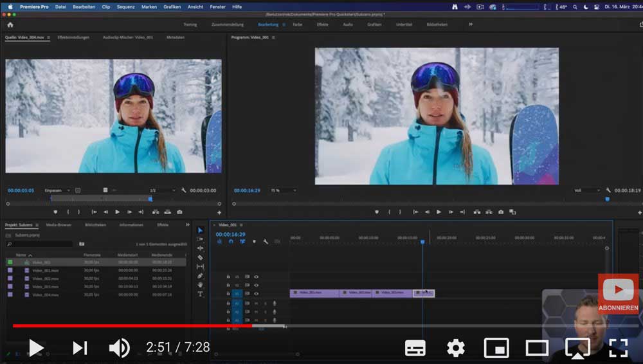Open timeline display settings wrench
The height and width of the screenshot is (364, 643).
click(x=266, y=242)
